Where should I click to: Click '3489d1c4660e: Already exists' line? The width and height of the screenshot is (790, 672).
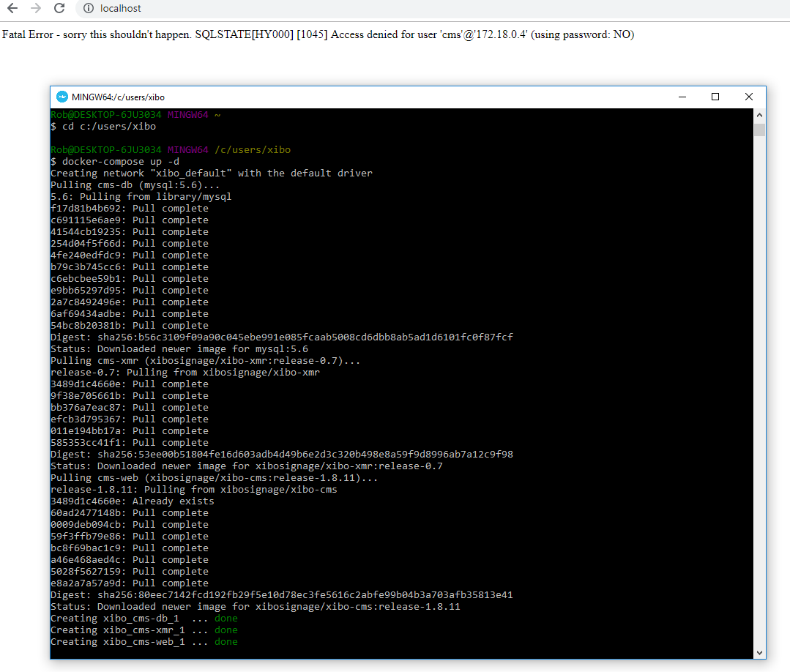[x=133, y=501]
